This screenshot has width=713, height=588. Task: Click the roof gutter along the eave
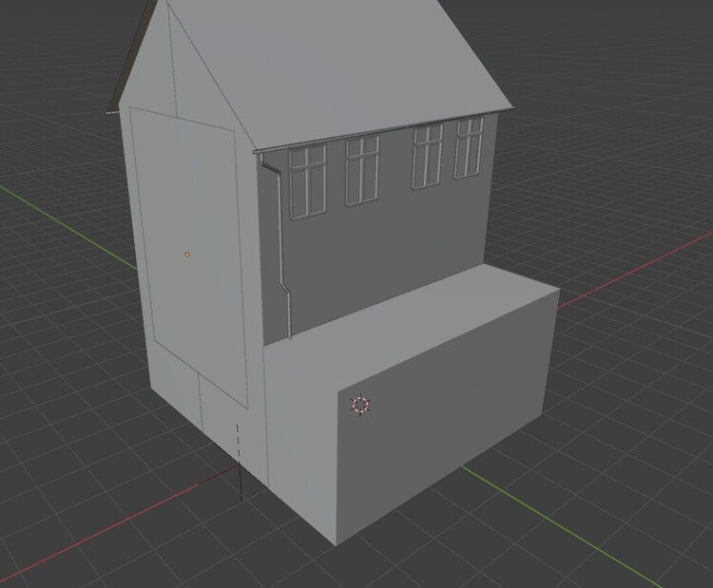tap(384, 129)
